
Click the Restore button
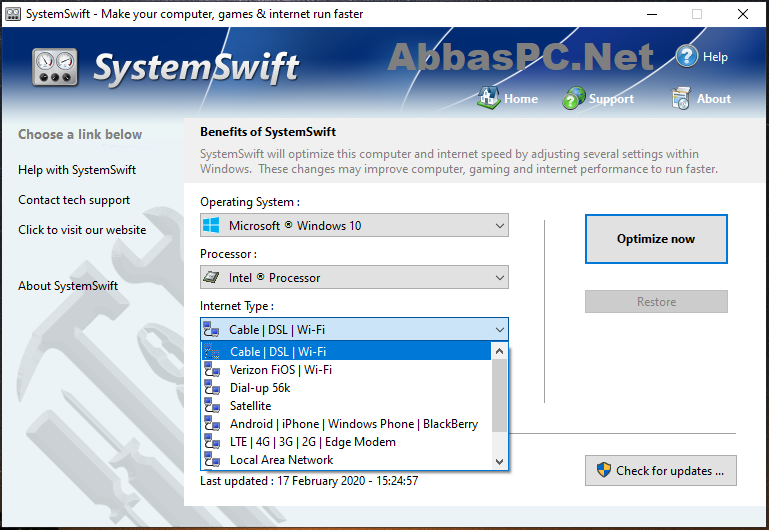(656, 302)
